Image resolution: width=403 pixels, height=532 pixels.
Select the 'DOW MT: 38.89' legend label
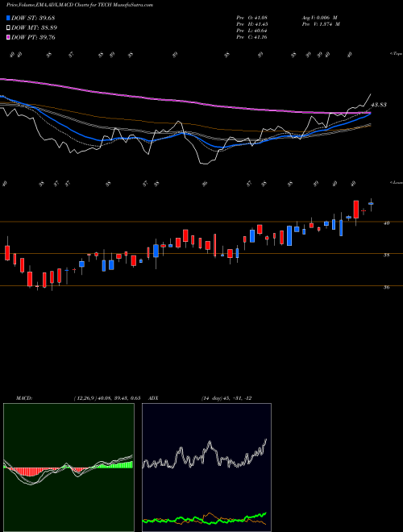point(34,27)
